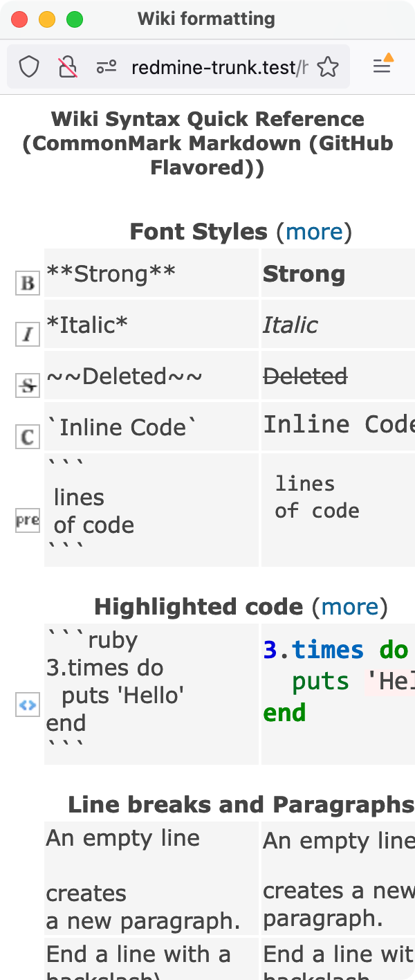Click the Inline Code (C) icon
This screenshot has width=415, height=980.
28,437
